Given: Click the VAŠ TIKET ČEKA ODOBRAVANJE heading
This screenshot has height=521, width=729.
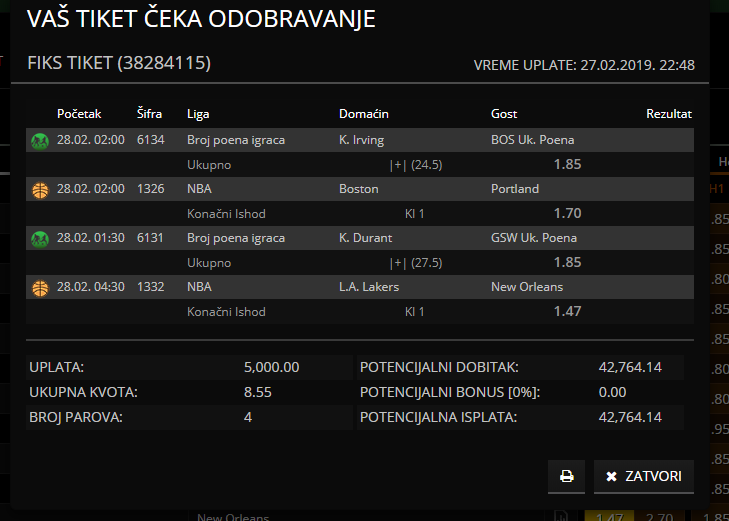Looking at the screenshot, I should click(201, 19).
